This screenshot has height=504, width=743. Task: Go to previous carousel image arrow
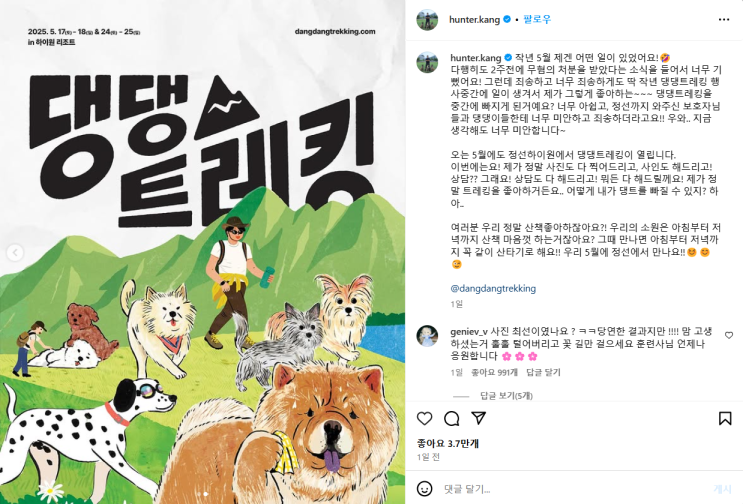[15, 252]
